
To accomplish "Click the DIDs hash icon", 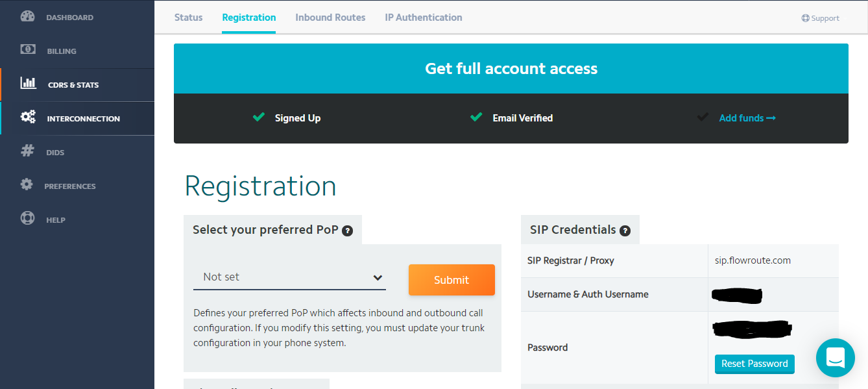I will 27,151.
